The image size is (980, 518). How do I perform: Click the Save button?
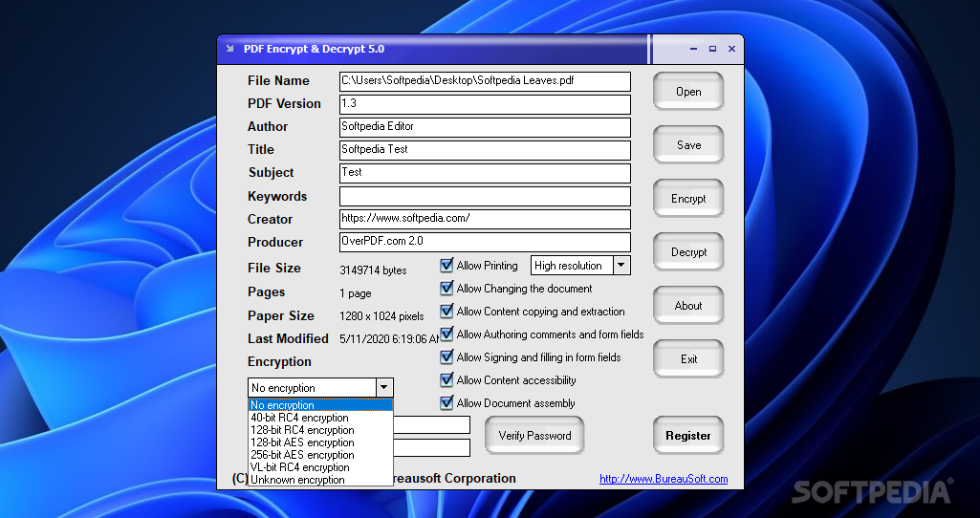coord(688,145)
